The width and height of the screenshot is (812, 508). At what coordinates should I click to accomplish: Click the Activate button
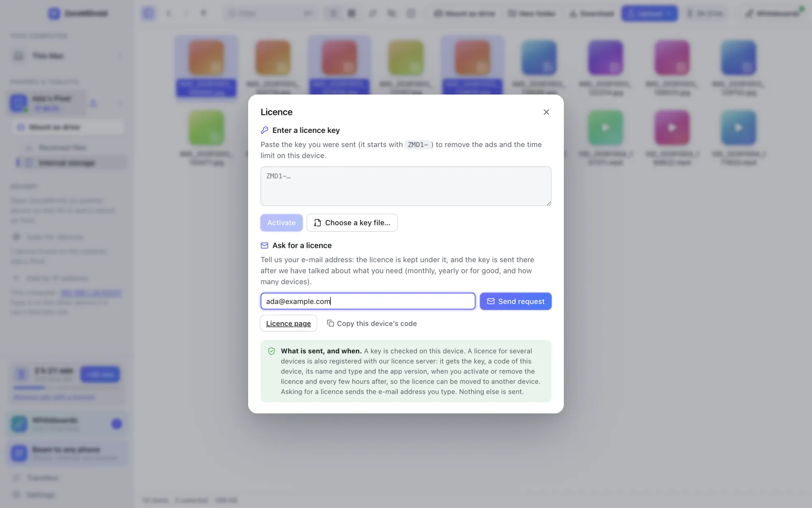point(281,223)
